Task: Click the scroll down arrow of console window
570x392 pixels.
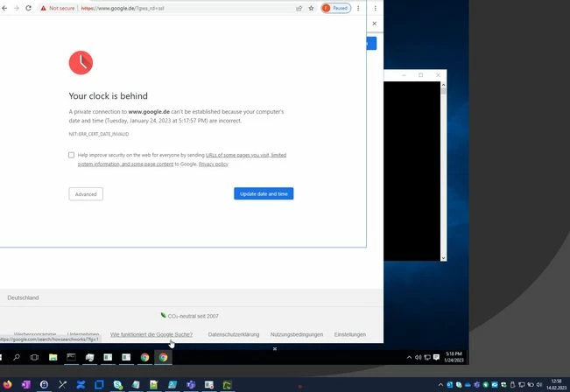Action: click(443, 258)
